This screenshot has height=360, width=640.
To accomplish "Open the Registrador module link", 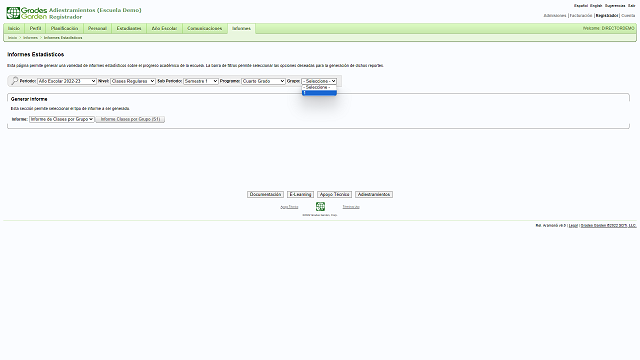I will pos(607,16).
